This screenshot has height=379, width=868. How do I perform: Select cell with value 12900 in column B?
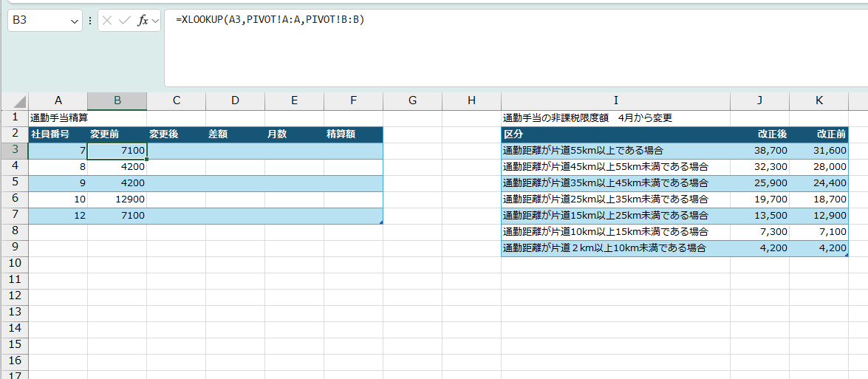pyautogui.click(x=117, y=199)
